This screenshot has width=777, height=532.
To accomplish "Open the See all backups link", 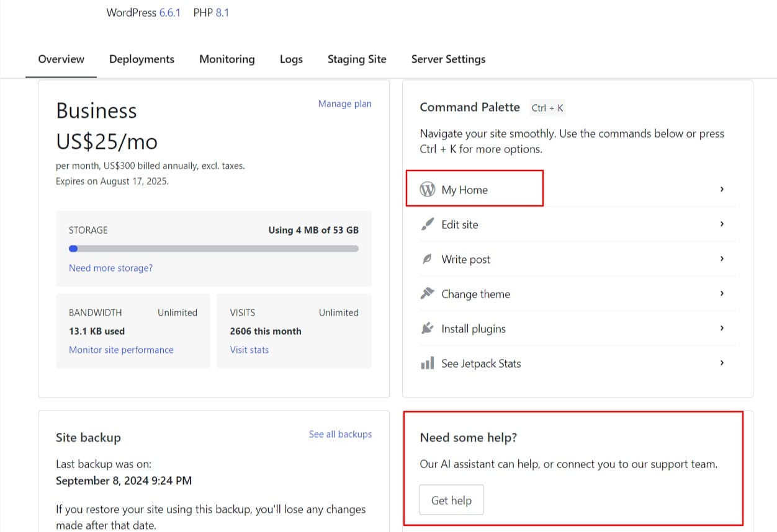I will (x=340, y=434).
